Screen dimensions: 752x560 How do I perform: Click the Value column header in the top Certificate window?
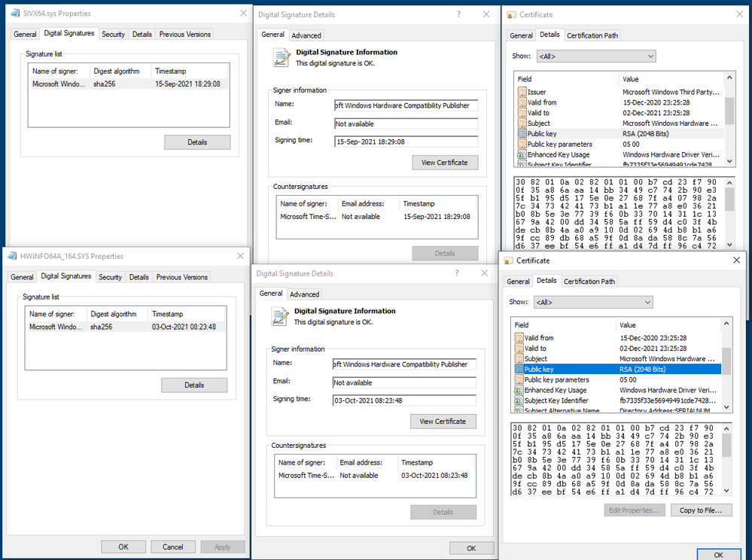(671, 79)
